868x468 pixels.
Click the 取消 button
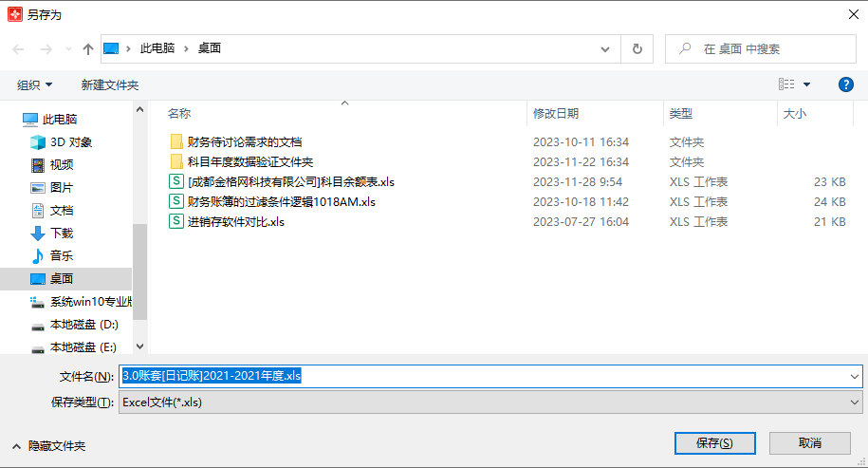click(809, 443)
